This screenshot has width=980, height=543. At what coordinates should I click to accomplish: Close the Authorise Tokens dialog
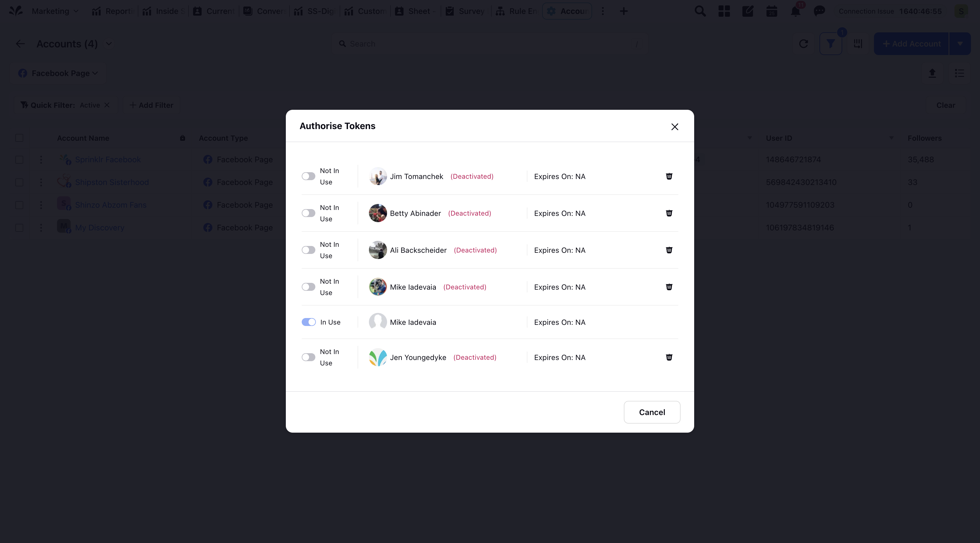tap(675, 127)
